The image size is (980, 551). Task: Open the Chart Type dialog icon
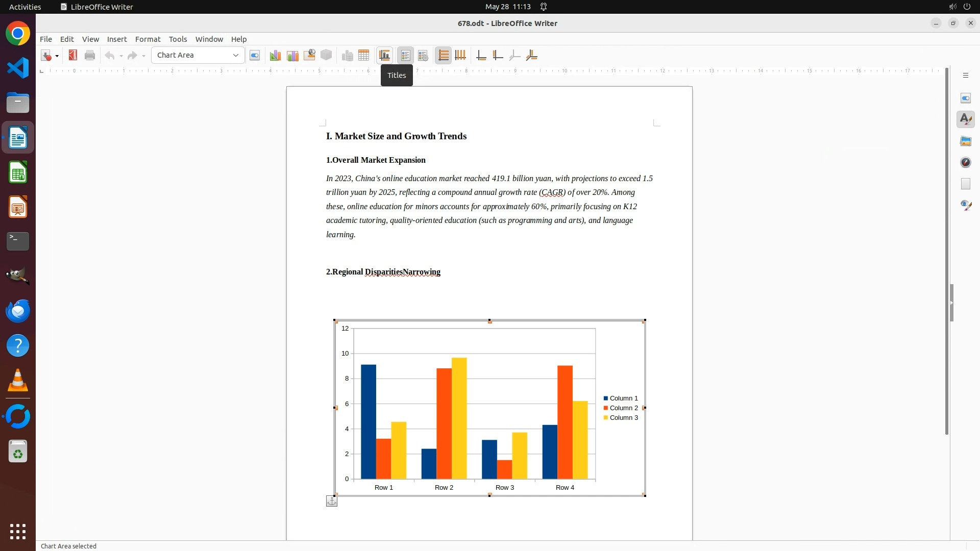pyautogui.click(x=275, y=55)
